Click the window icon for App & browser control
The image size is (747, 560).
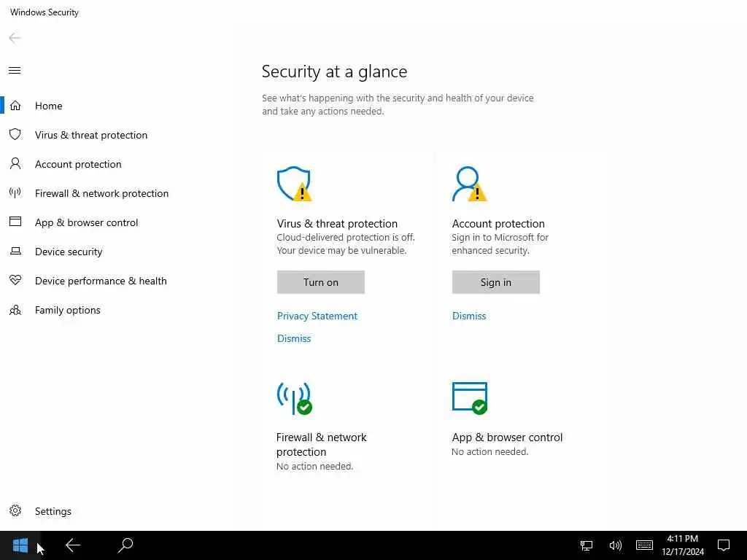tap(15, 222)
